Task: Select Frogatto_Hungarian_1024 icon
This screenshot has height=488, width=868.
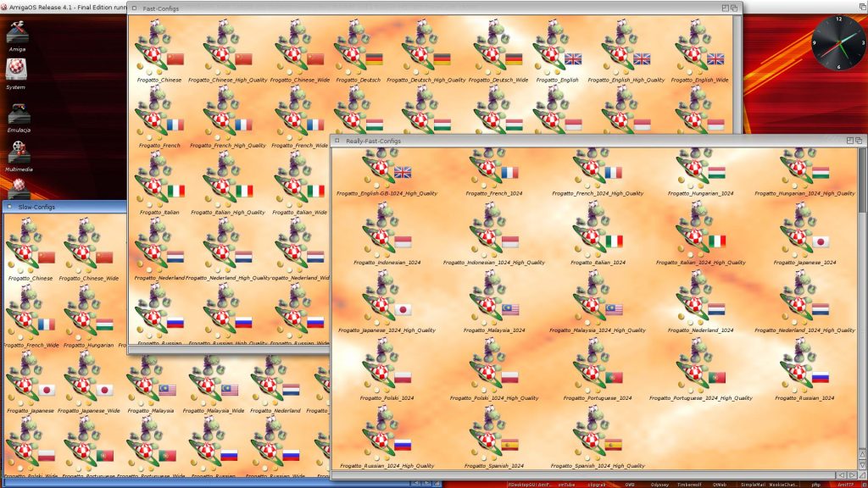Action: click(700, 172)
